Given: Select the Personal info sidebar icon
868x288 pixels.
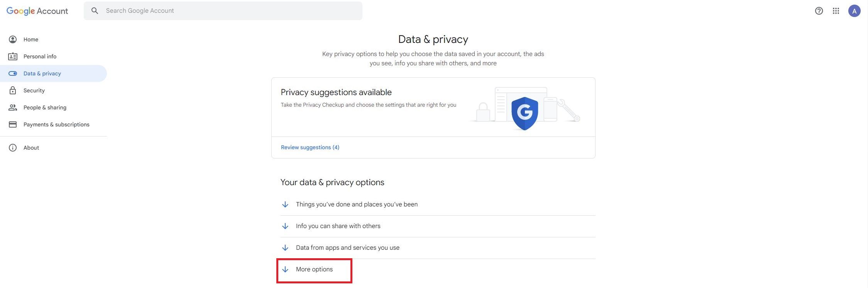Looking at the screenshot, I should [13, 56].
